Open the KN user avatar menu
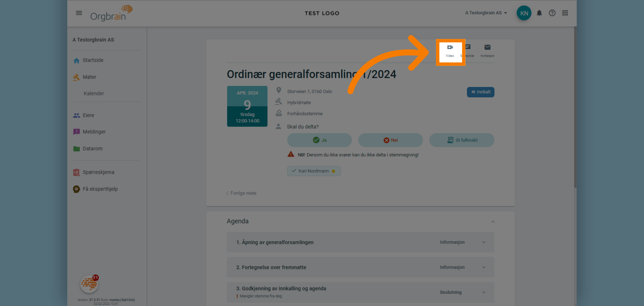The image size is (644, 306). click(x=524, y=13)
